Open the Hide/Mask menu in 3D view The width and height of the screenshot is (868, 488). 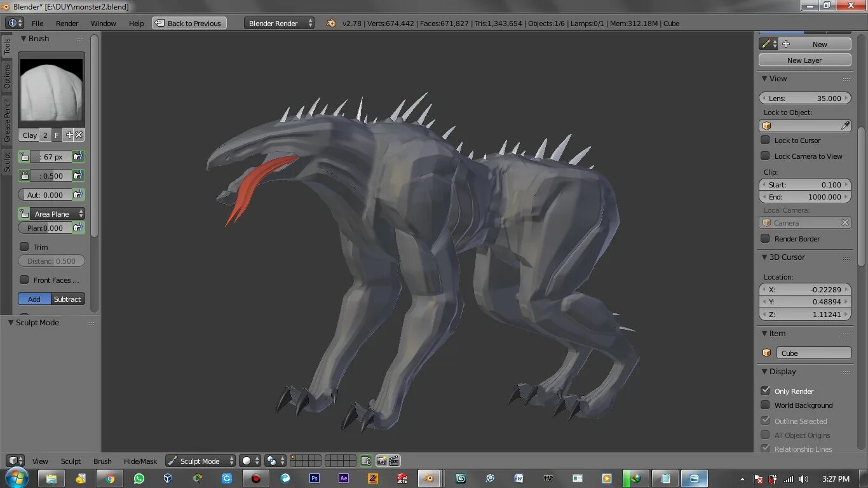[x=140, y=461]
